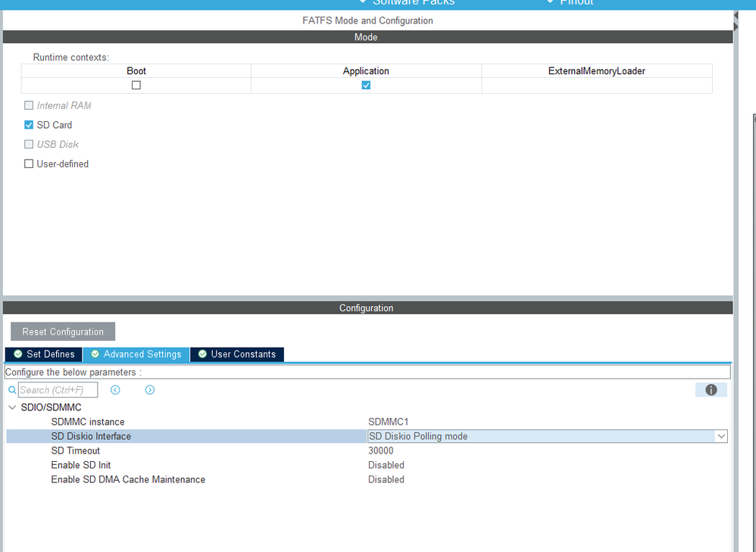
Task: Click the Reset Configuration button
Action: (x=63, y=332)
